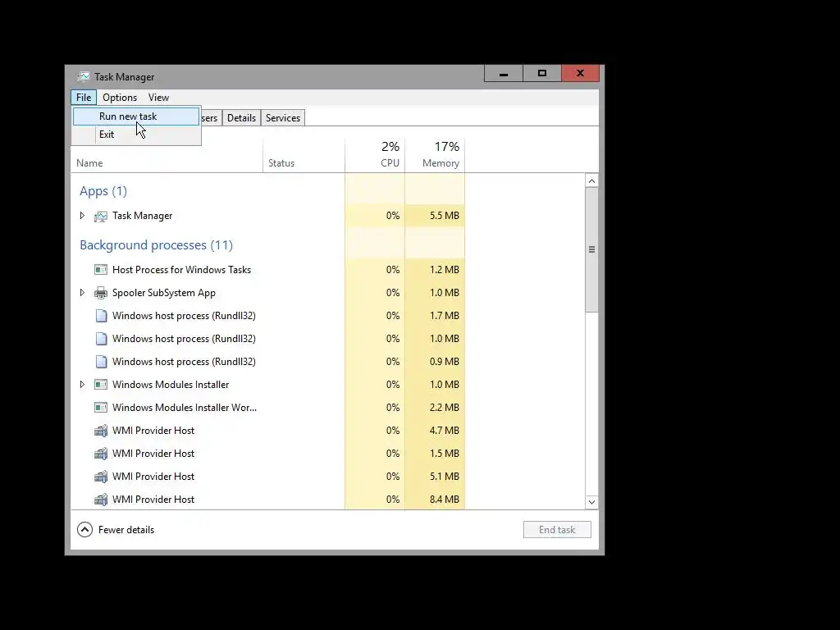Click icon of WMI Provider Host 5.1 MB
Screen dimensions: 840x630
click(x=101, y=477)
